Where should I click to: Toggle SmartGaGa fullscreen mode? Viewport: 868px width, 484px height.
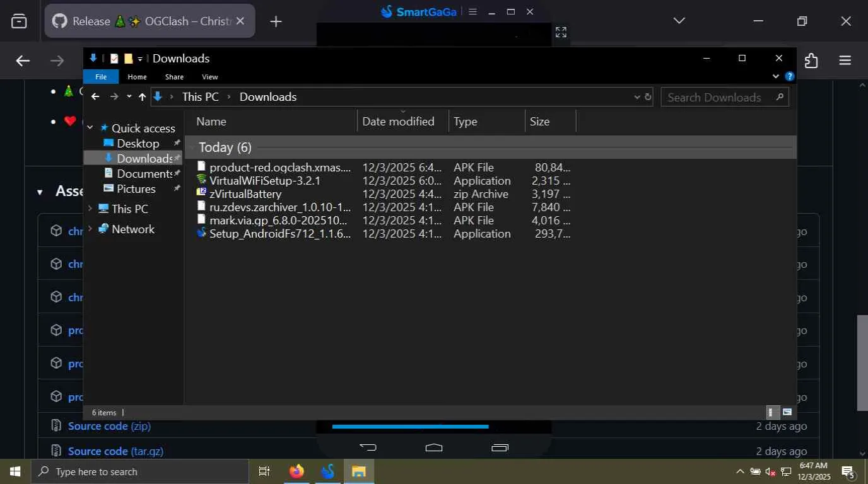point(561,32)
